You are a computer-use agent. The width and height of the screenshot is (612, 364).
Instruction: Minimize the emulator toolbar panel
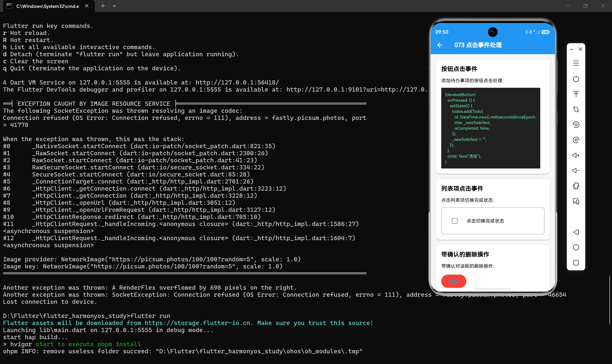pos(571,49)
